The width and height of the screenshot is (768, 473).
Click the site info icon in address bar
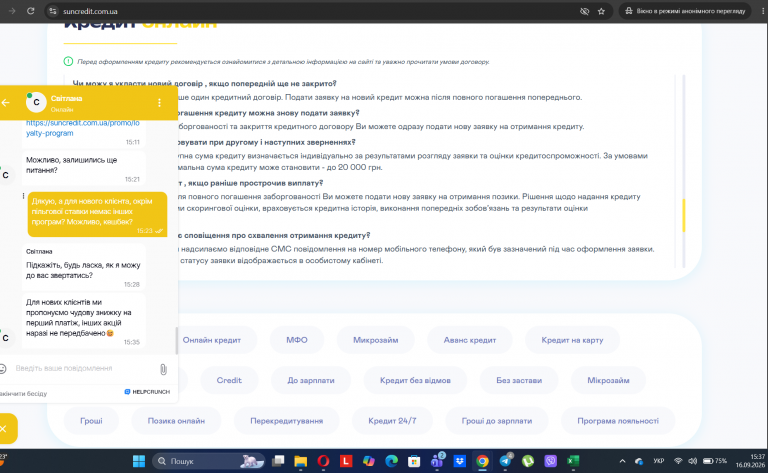[x=53, y=11]
